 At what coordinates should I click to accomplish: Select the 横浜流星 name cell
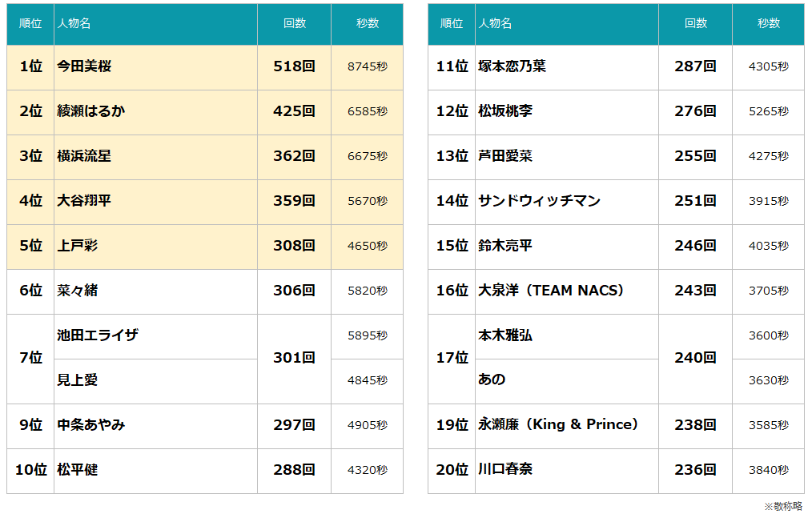pos(84,157)
